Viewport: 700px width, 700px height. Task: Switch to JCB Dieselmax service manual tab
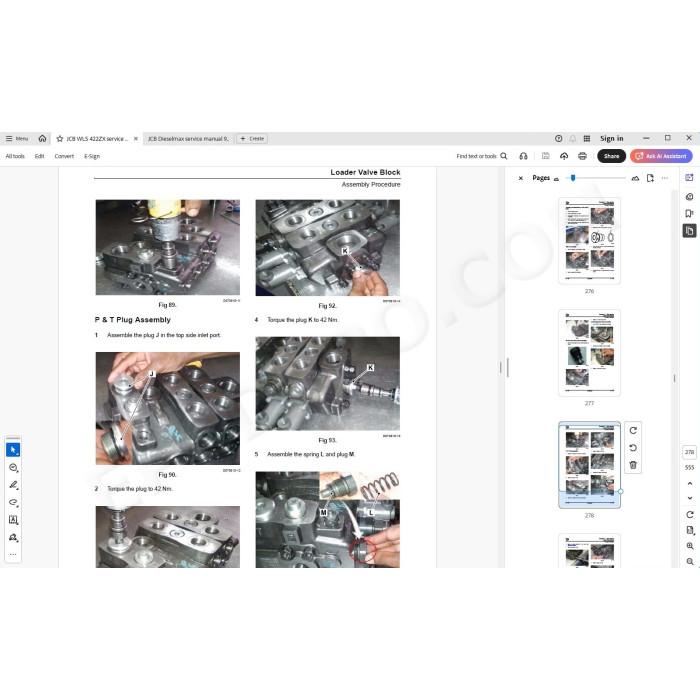(188, 139)
